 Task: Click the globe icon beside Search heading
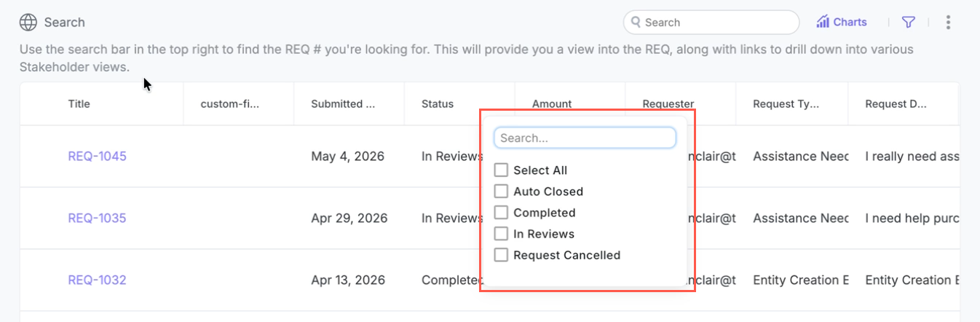tap(28, 23)
